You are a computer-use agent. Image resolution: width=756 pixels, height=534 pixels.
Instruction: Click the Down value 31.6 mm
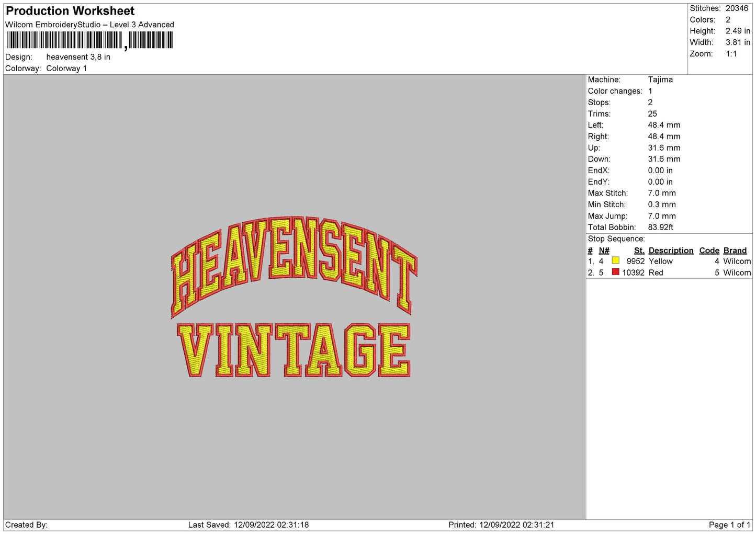tap(664, 159)
